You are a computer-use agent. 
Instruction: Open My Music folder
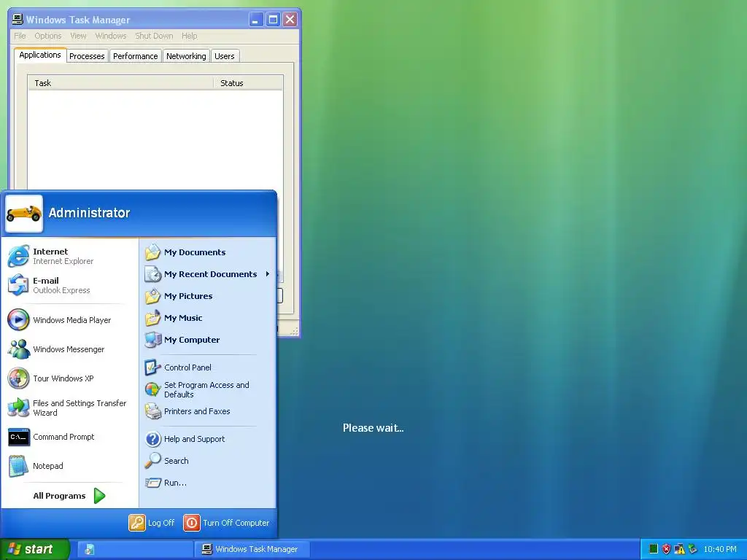click(208, 318)
